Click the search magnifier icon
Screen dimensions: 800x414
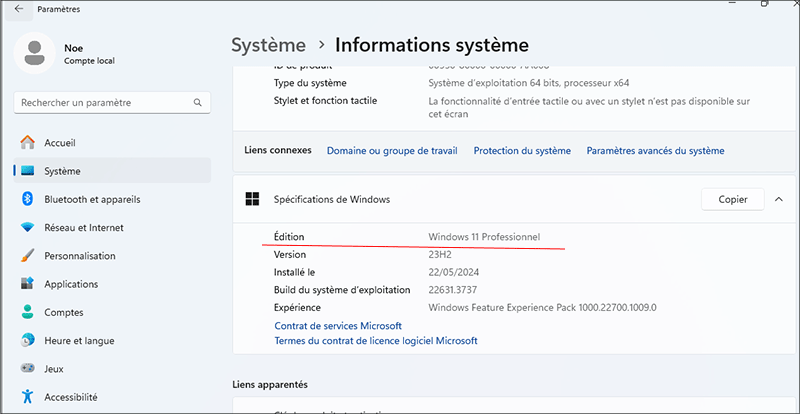(198, 103)
